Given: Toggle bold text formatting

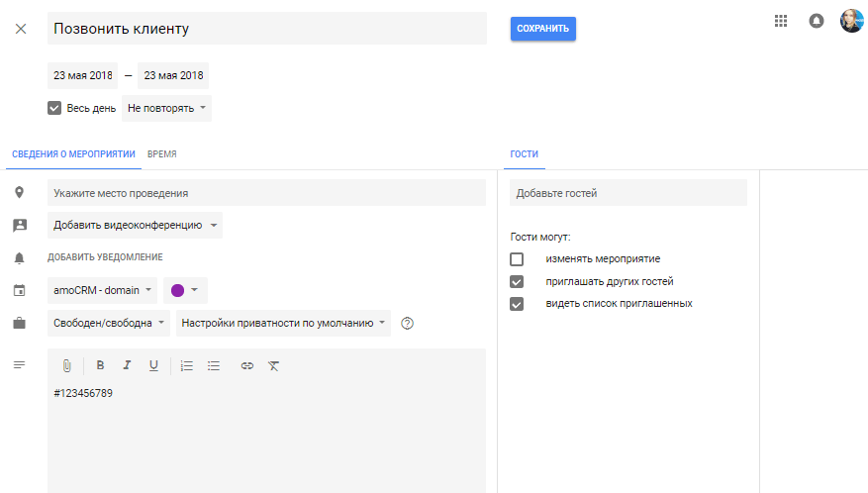Looking at the screenshot, I should point(100,365).
